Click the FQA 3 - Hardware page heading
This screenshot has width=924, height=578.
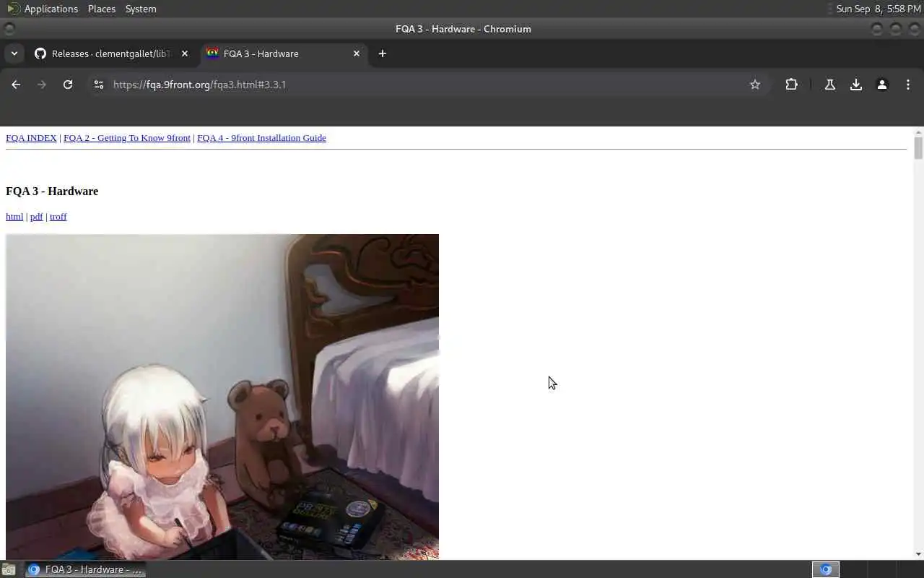(52, 191)
